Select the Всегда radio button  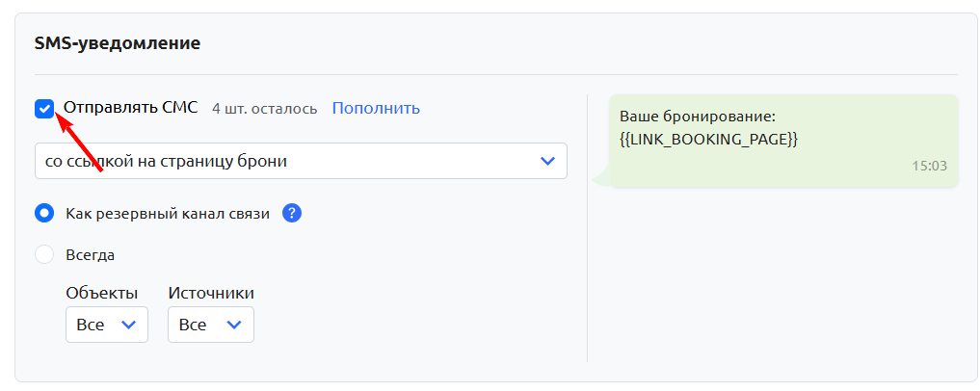click(44, 255)
